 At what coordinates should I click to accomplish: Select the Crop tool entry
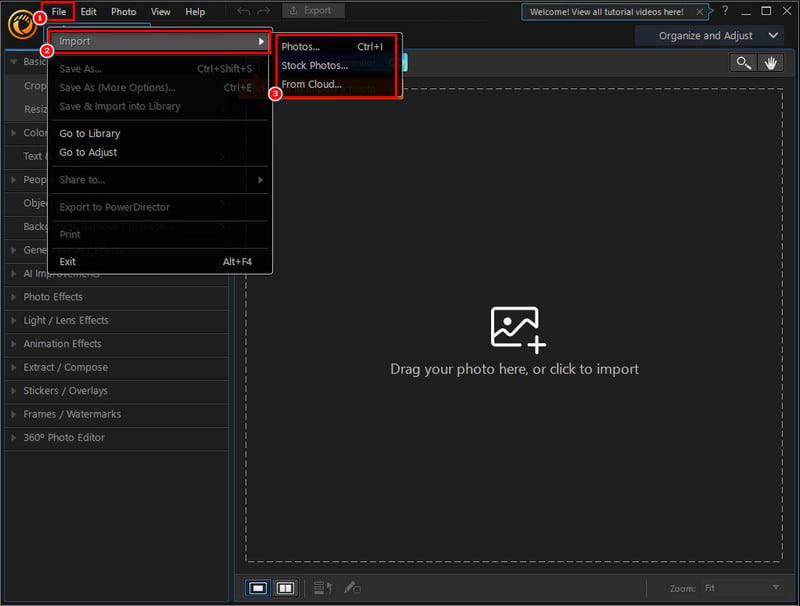(35, 86)
